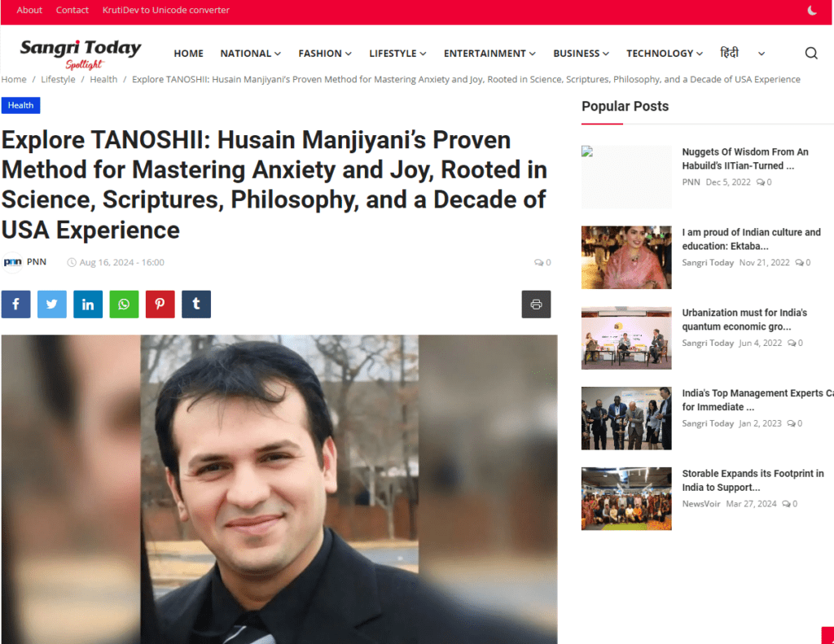Screen dimensions: 834x644
Task: Expand the Technology menu dropdown
Action: click(665, 53)
